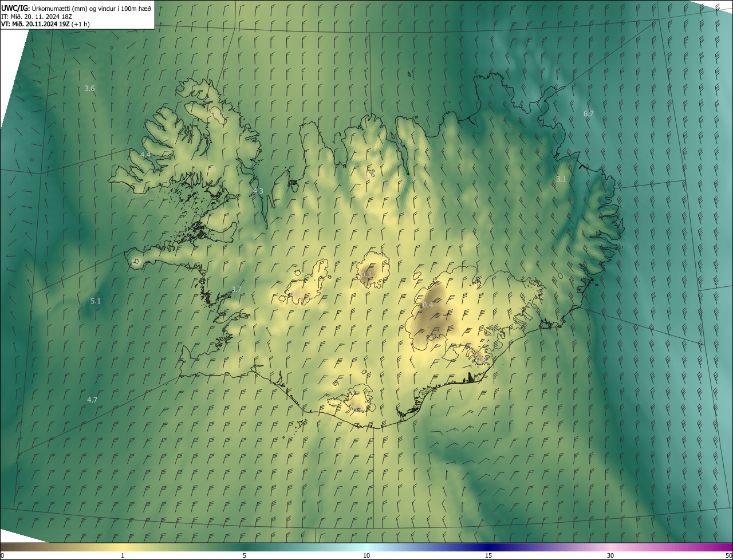Screen dimensions: 733x560
Task: Click the 3.6 precipitation value
Action: (89, 88)
